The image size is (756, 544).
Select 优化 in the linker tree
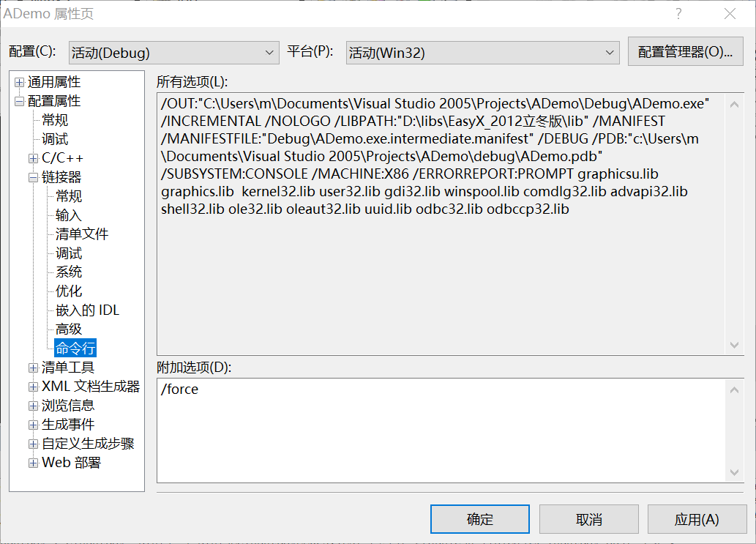coord(69,291)
